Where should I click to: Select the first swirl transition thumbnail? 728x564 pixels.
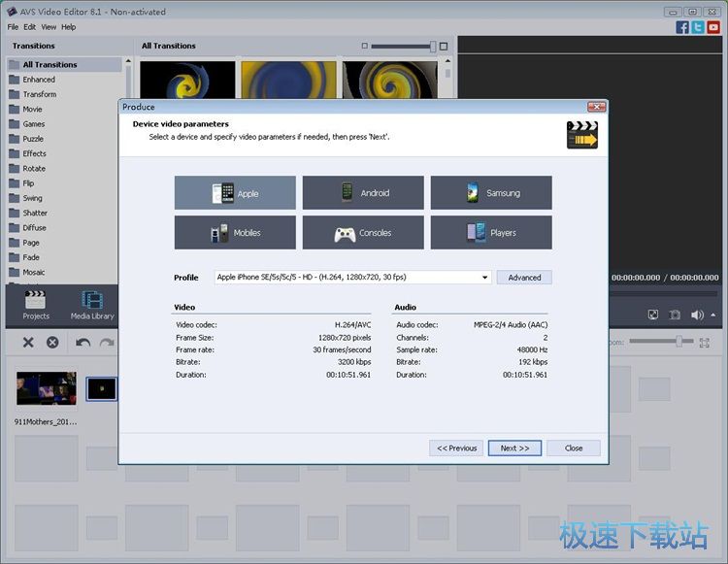point(187,80)
